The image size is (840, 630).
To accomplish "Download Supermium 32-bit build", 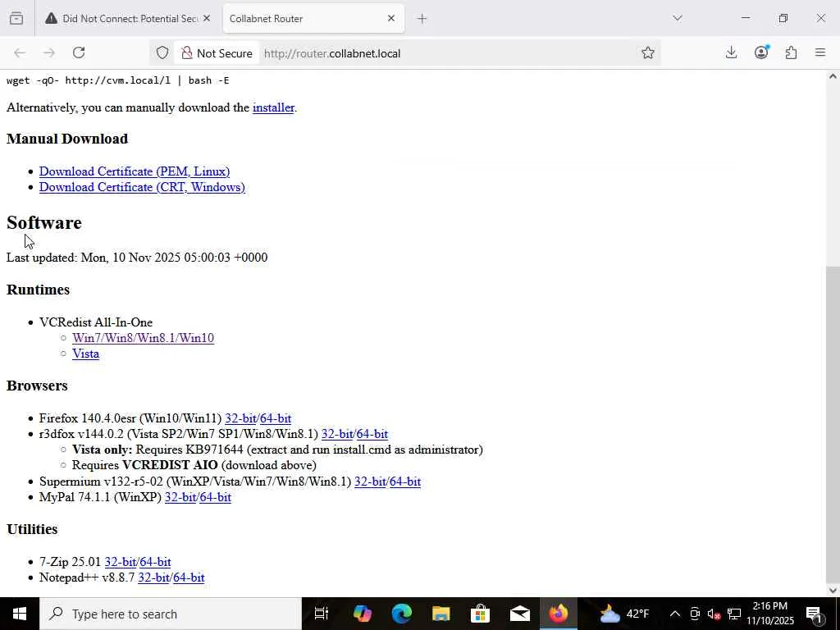I will (x=370, y=482).
